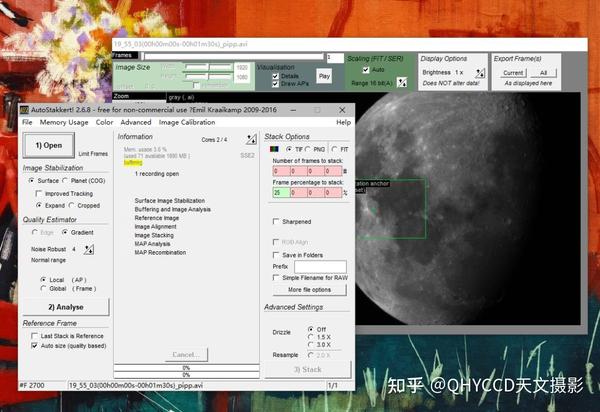Click the Limit Frames label

point(93,154)
